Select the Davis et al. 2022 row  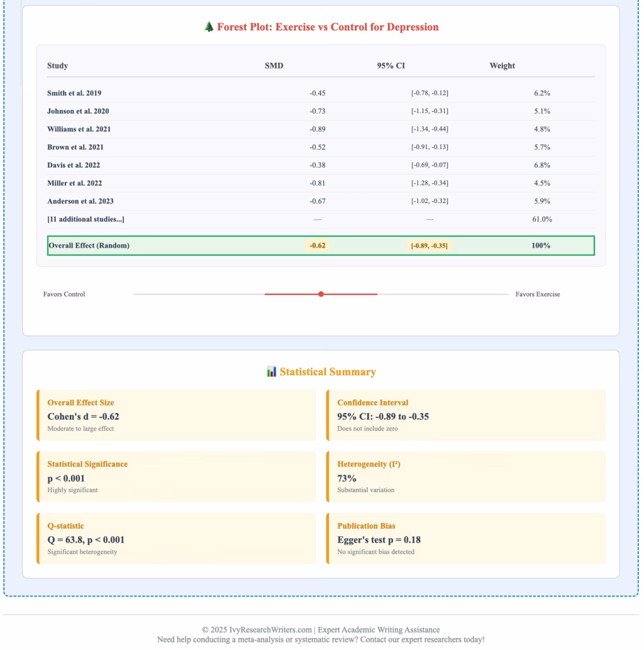tap(73, 165)
